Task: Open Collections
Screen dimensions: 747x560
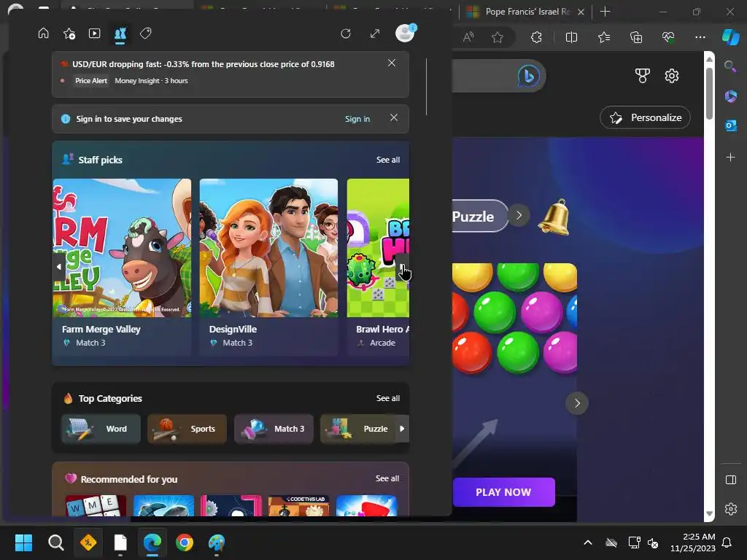Action: pyautogui.click(x=636, y=37)
